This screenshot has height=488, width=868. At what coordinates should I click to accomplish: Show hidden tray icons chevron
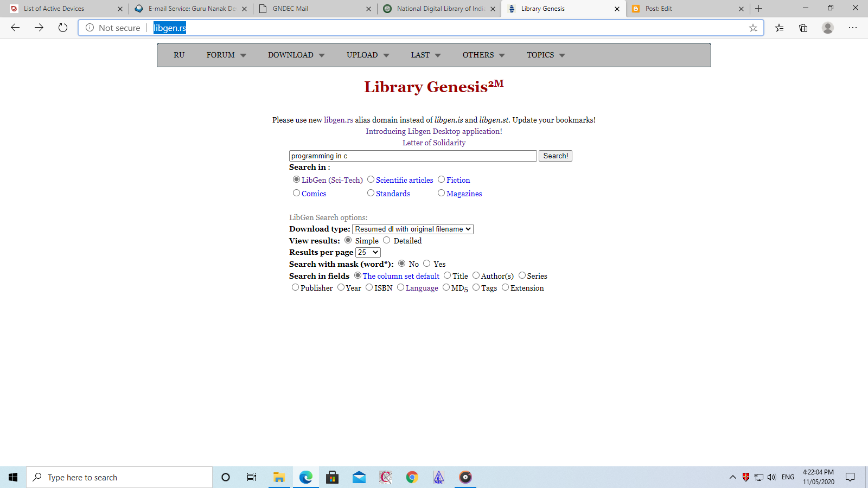click(x=733, y=477)
